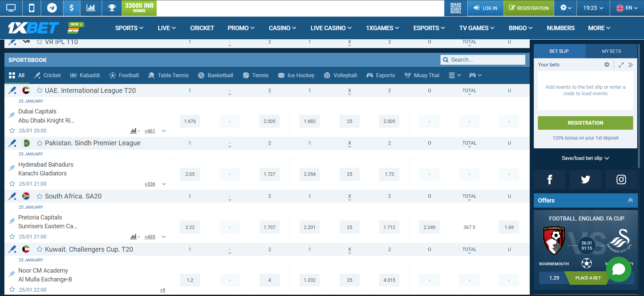This screenshot has width=644, height=296.
Task: Favorite the Pakistan Sindh Premier League
Action: (x=40, y=143)
